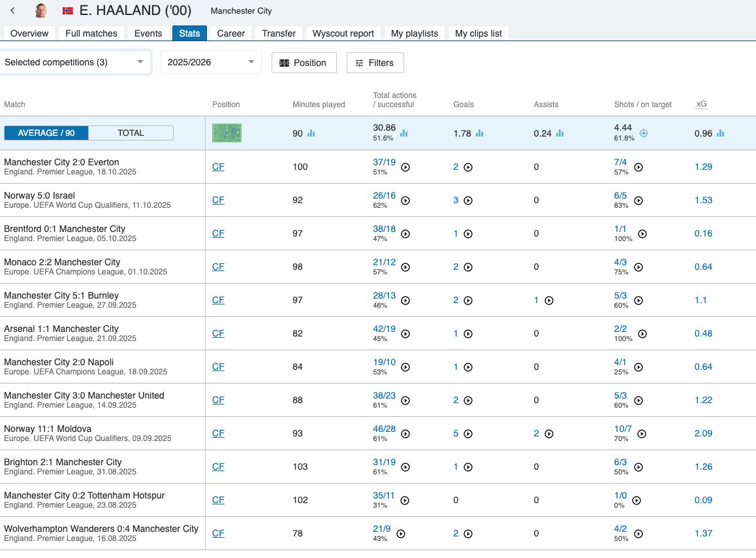
Task: Expand the Selected competitions (3) dropdown
Action: point(74,62)
